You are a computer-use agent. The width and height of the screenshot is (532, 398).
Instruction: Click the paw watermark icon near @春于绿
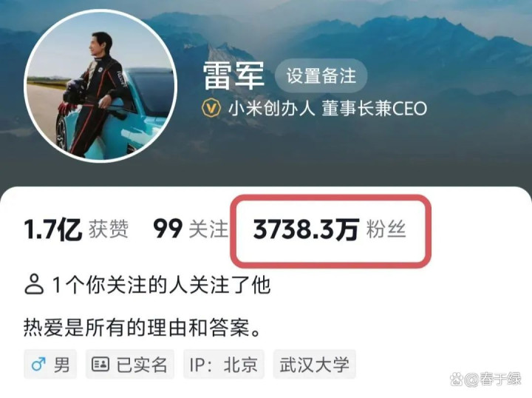pos(457,379)
